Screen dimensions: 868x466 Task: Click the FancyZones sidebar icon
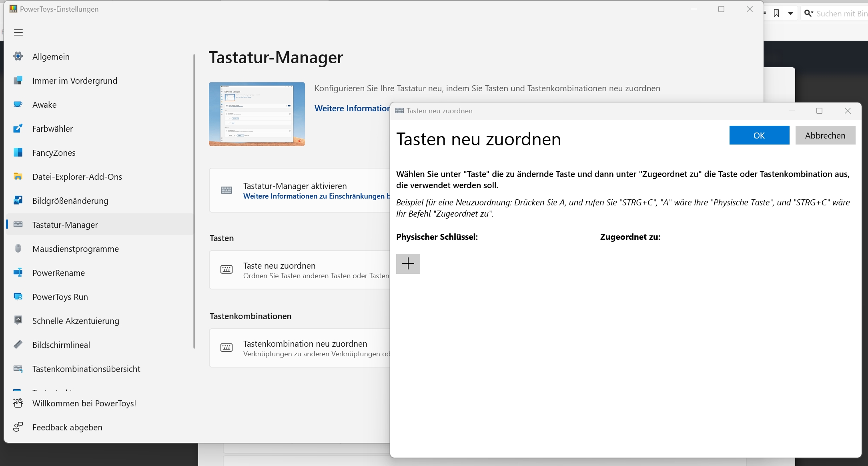(x=18, y=153)
